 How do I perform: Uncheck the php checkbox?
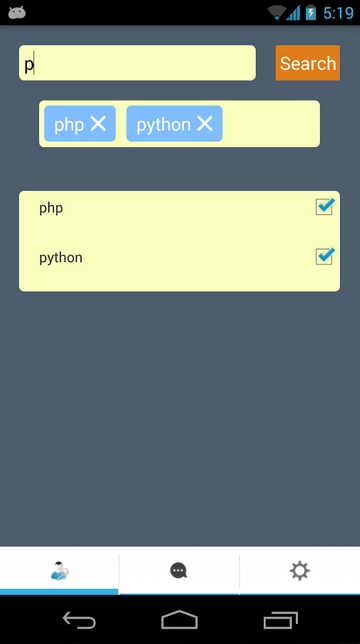click(x=325, y=206)
